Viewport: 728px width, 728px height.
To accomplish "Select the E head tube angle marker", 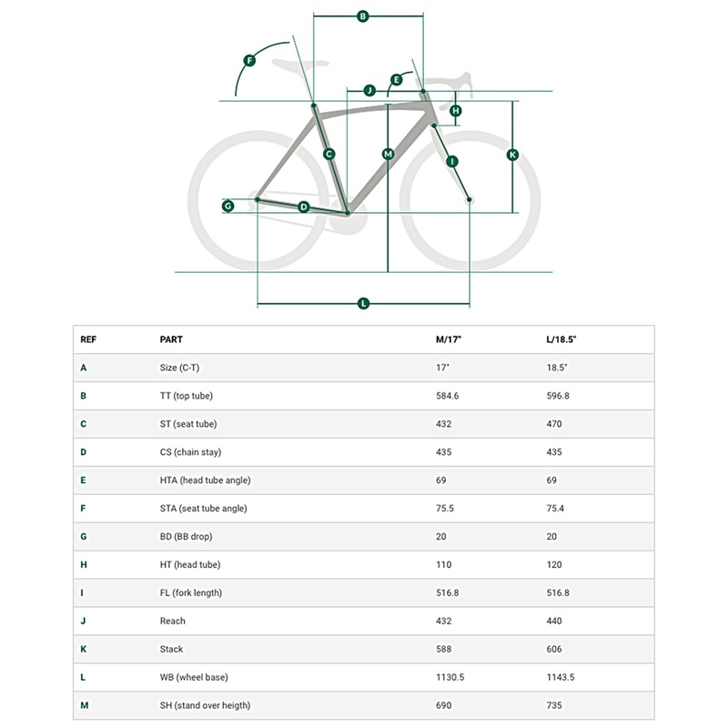I will click(396, 80).
